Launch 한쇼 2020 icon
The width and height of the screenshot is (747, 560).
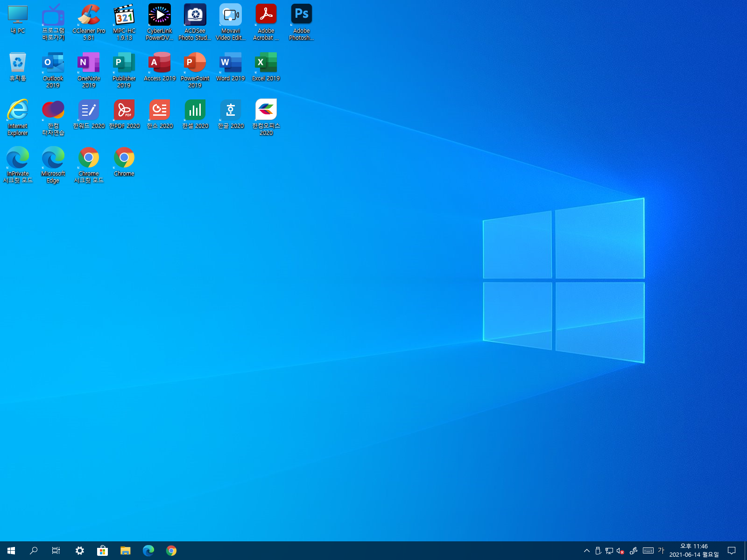pyautogui.click(x=160, y=114)
